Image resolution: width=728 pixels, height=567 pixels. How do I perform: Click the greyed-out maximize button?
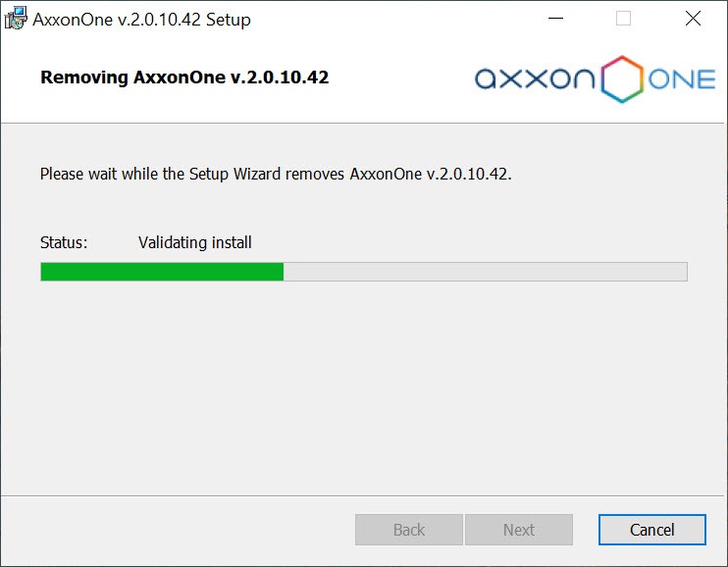[623, 19]
